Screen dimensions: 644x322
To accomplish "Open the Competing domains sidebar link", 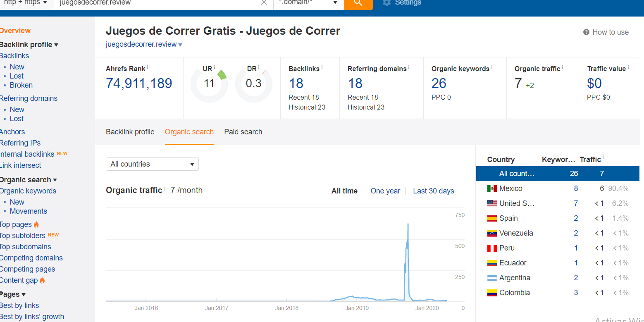I will (31, 258).
